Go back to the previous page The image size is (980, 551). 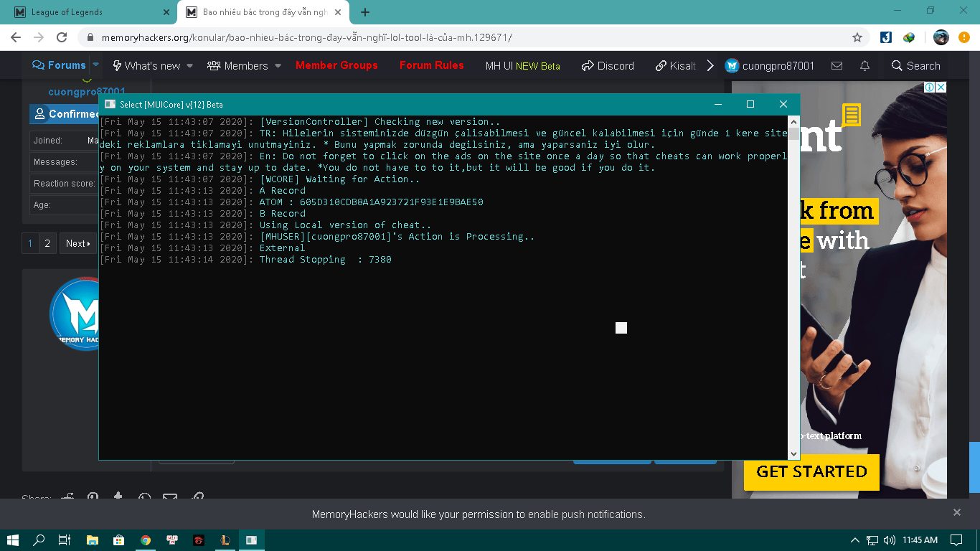[x=16, y=37]
